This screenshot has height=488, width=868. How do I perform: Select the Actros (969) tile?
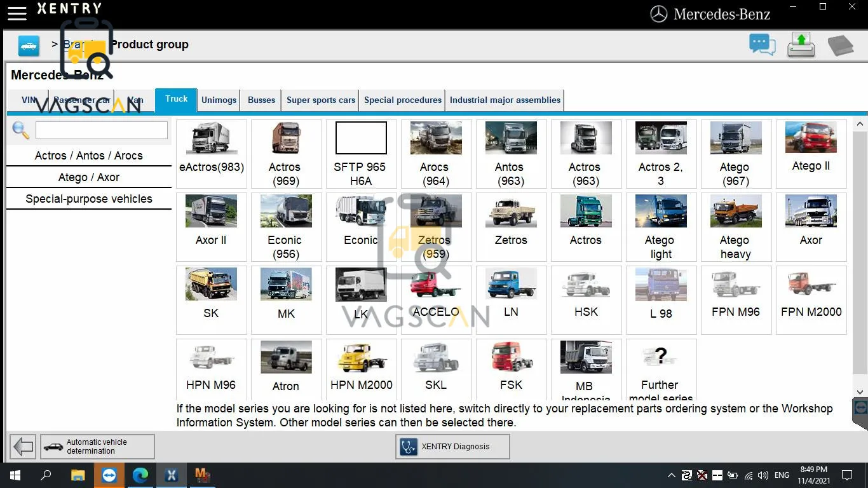(287, 154)
